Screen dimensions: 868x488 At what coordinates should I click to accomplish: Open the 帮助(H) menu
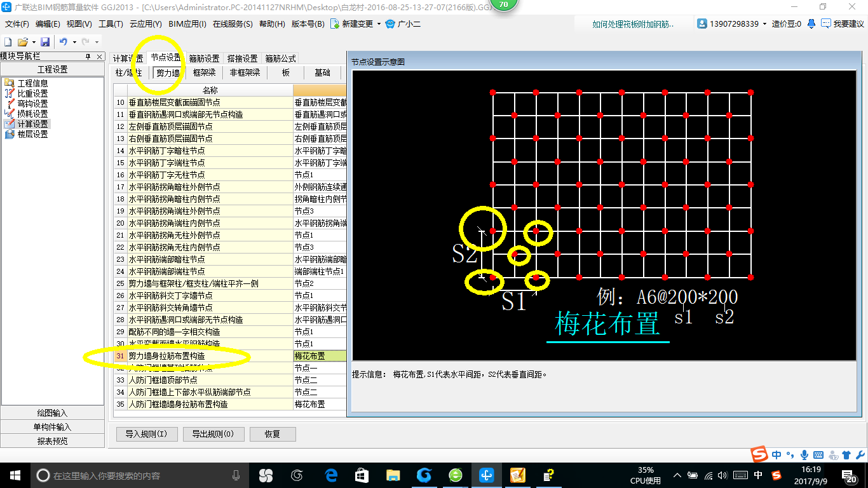coord(272,24)
